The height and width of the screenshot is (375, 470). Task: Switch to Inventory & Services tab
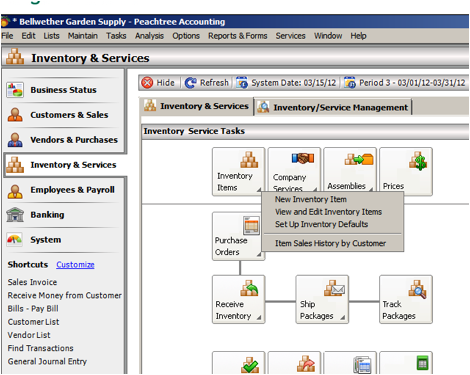[x=197, y=106]
